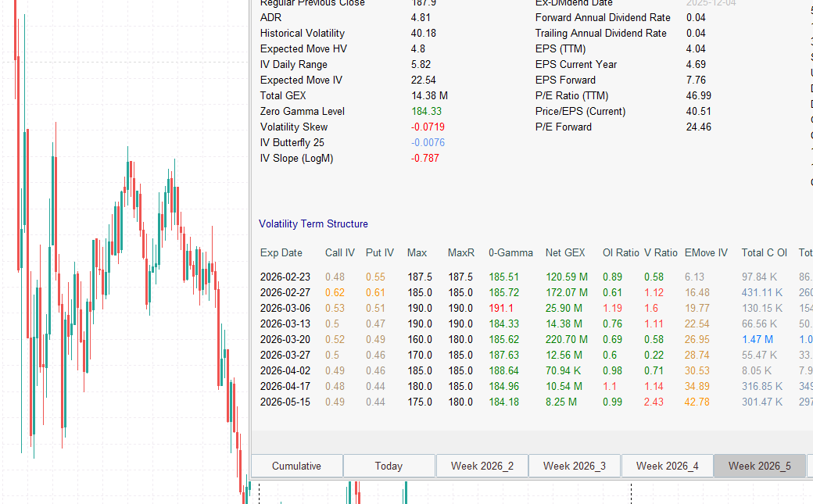Click the MaxR column header
Viewport: 813px width, 504px height.
pyautogui.click(x=461, y=252)
